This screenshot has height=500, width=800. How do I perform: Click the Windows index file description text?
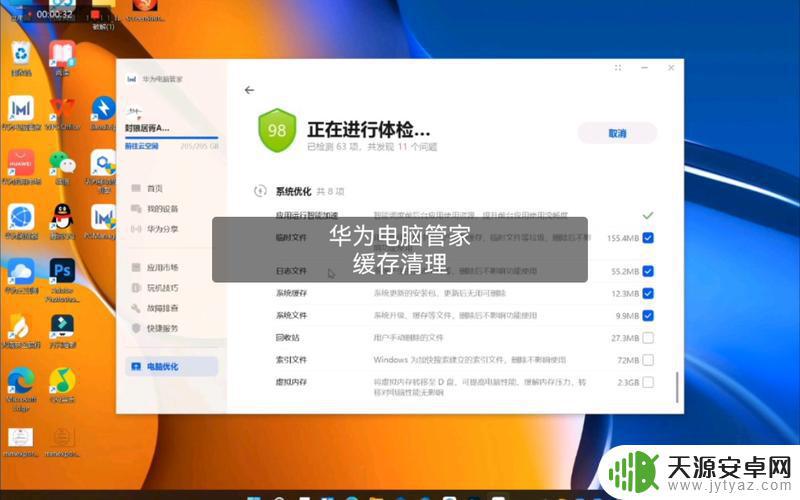point(469,360)
